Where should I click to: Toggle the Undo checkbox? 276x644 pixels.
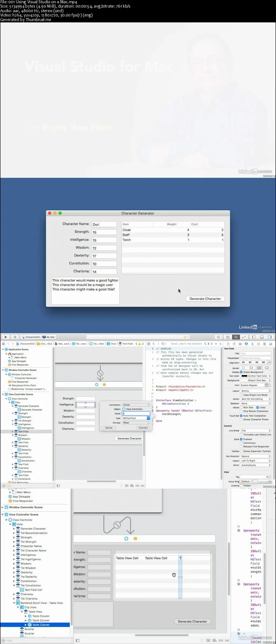point(257,408)
